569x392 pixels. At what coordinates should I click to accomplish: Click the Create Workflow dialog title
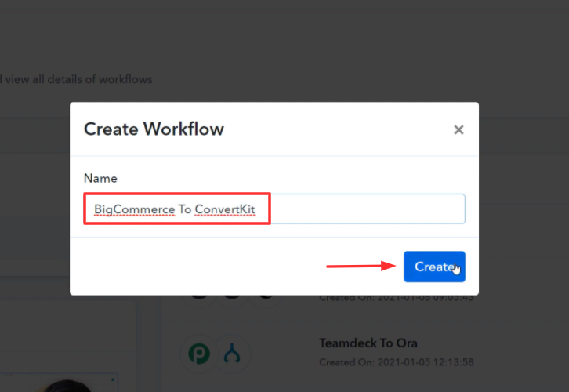(x=154, y=129)
